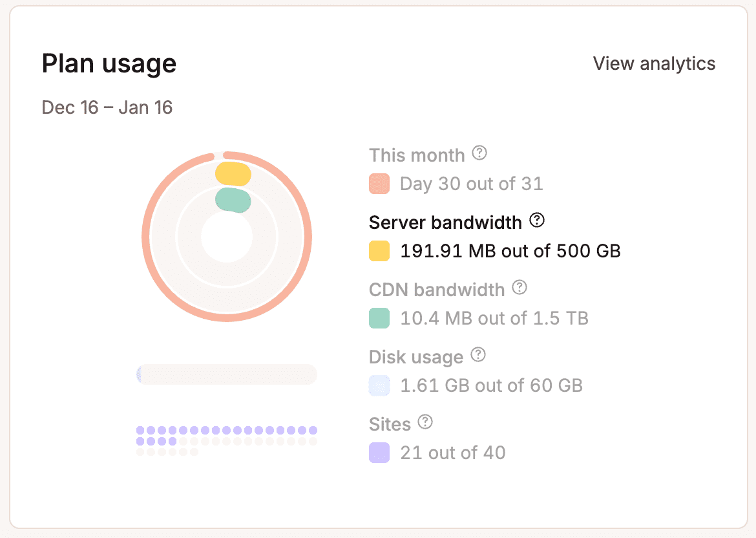
Task: Click the green CDN bandwidth legend square
Action: (379, 318)
